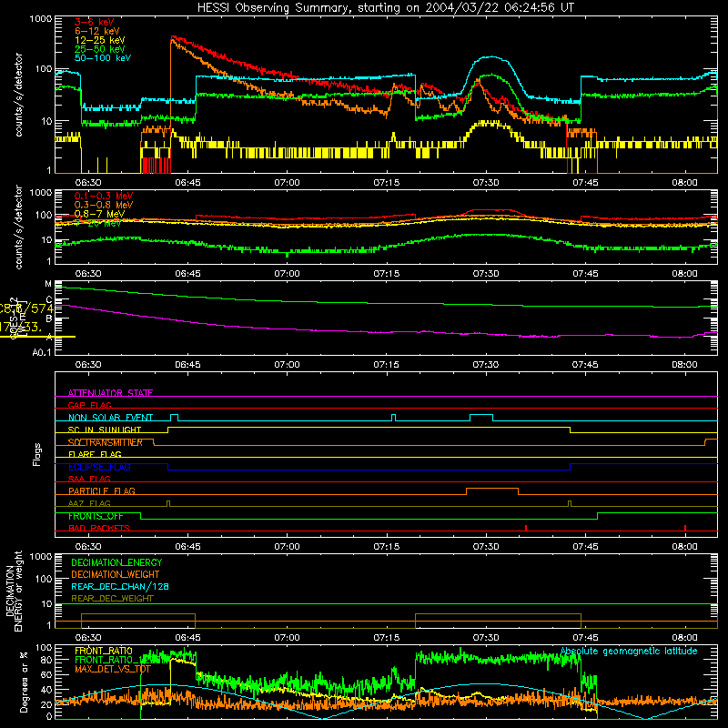Click the 07:00 tick label under decimation panel
This screenshot has height=728, width=728.
pos(287,638)
